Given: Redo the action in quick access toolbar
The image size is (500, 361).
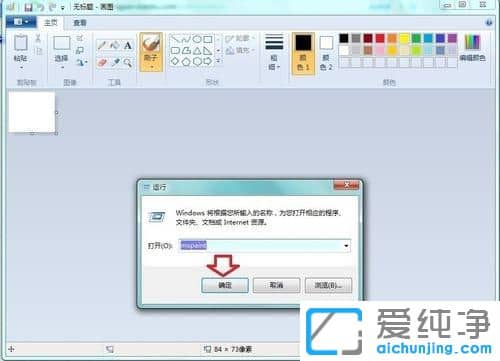Looking at the screenshot, I should [x=52, y=7].
